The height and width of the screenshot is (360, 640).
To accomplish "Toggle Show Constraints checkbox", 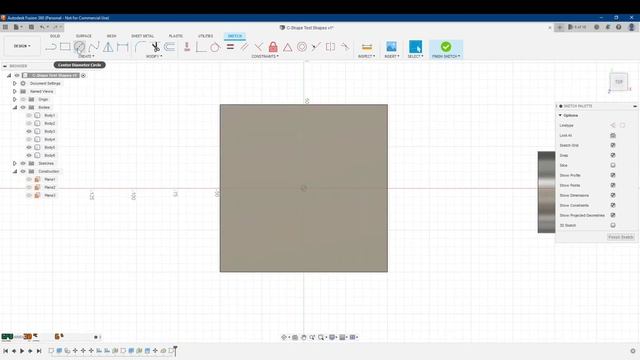I will coord(613,205).
